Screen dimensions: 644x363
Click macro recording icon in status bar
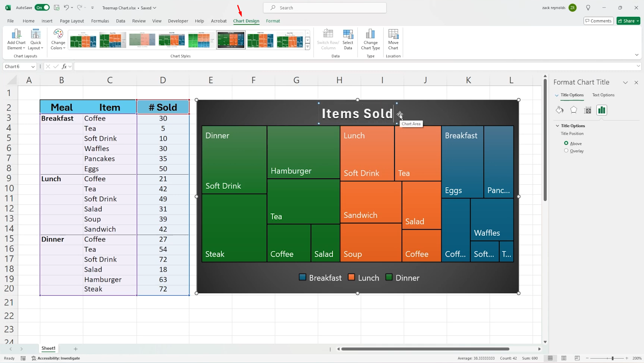[23, 358]
